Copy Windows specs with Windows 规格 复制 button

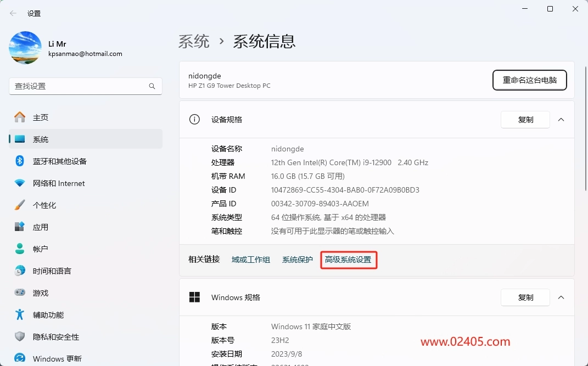coord(525,297)
